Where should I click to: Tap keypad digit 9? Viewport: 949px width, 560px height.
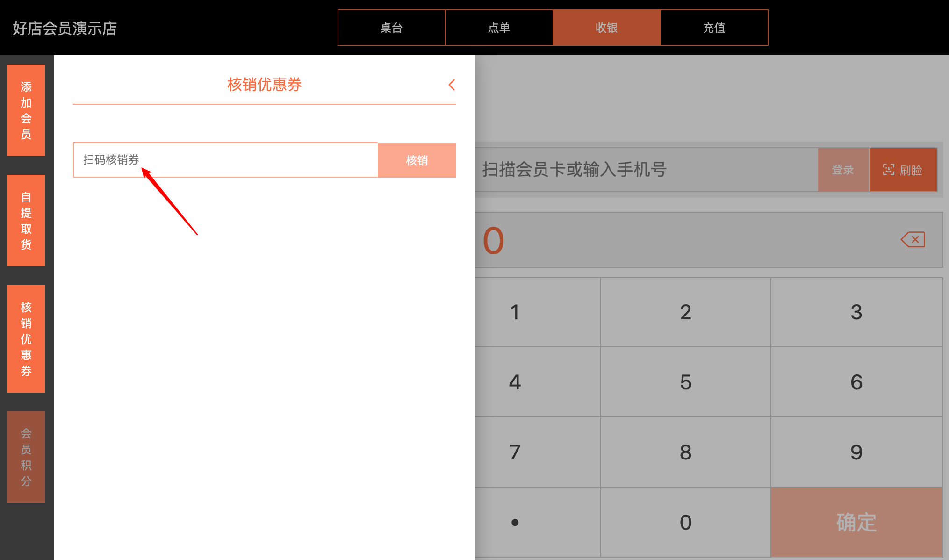857,452
